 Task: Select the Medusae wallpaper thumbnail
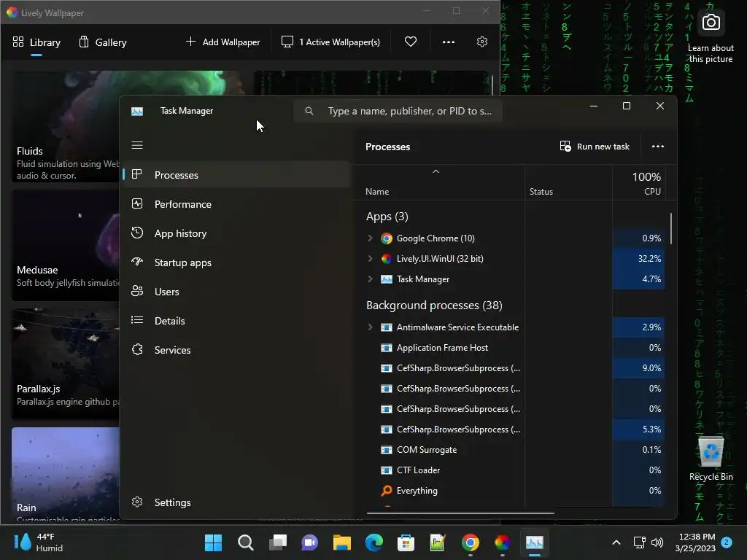[66, 245]
